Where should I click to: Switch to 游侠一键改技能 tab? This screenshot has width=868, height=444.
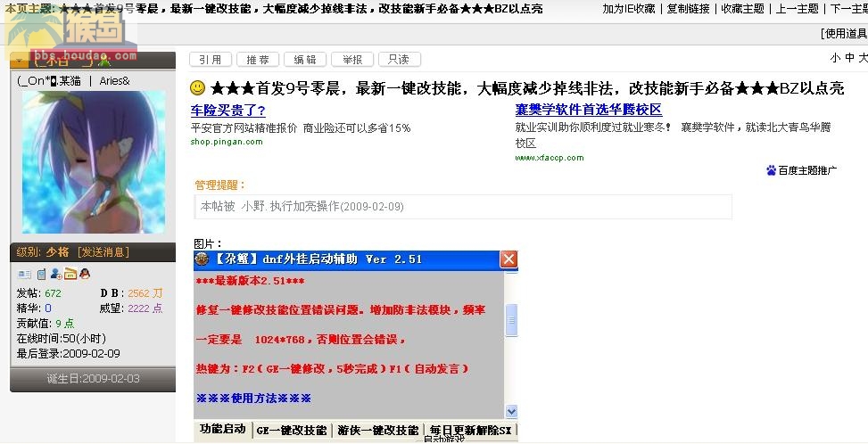[378, 430]
